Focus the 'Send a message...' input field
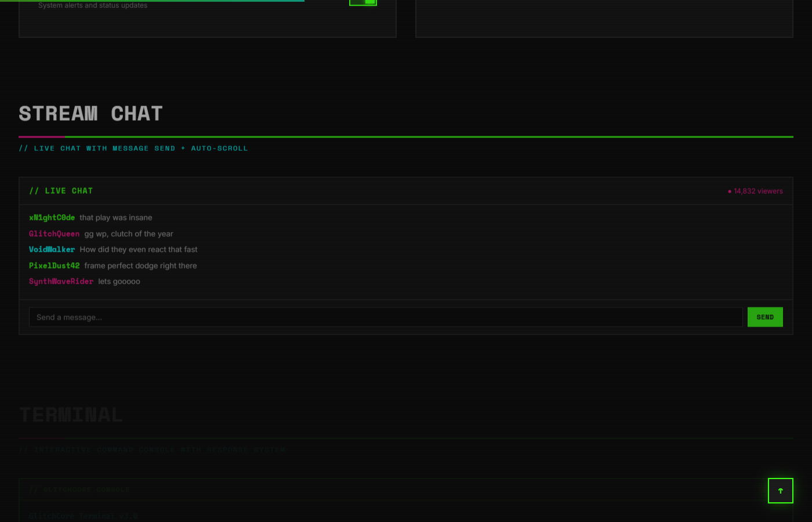Screen dimensions: 812x522 click(386, 317)
